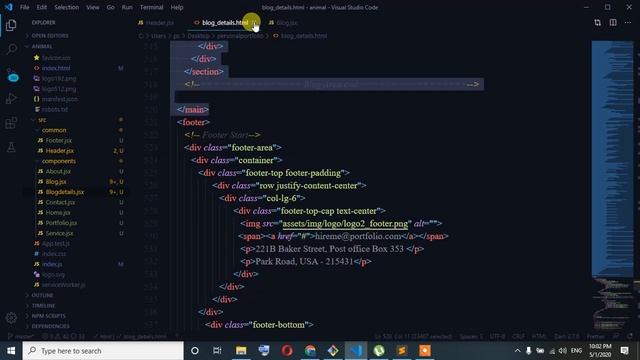Open the Run and Debug view
This screenshot has width=640, height=360.
(x=11, y=98)
